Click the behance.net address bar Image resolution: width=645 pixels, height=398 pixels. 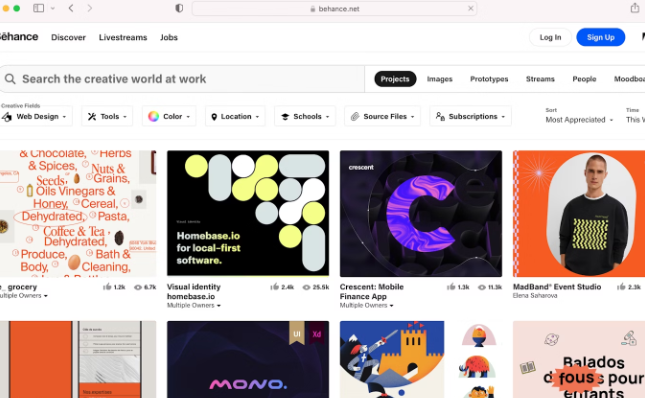tap(334, 9)
